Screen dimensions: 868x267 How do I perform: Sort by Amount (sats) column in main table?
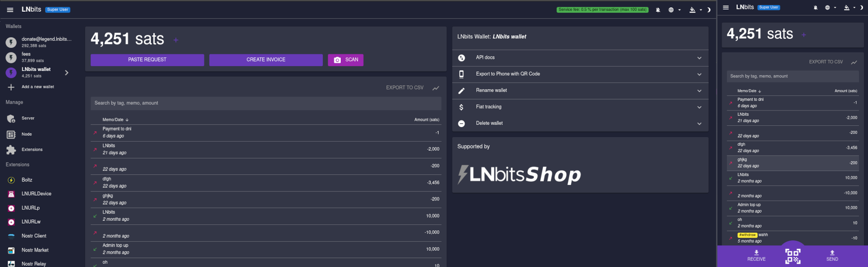[x=427, y=120]
